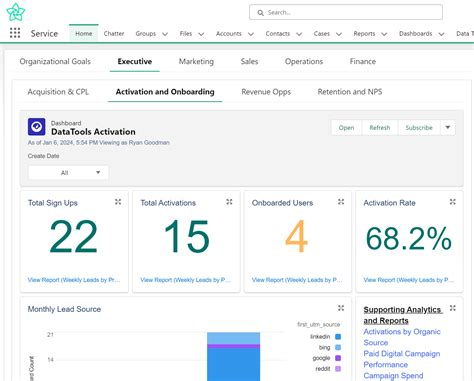The height and width of the screenshot is (381, 474).
Task: View Report link under Activation Rate
Action: pyautogui.click(x=408, y=280)
